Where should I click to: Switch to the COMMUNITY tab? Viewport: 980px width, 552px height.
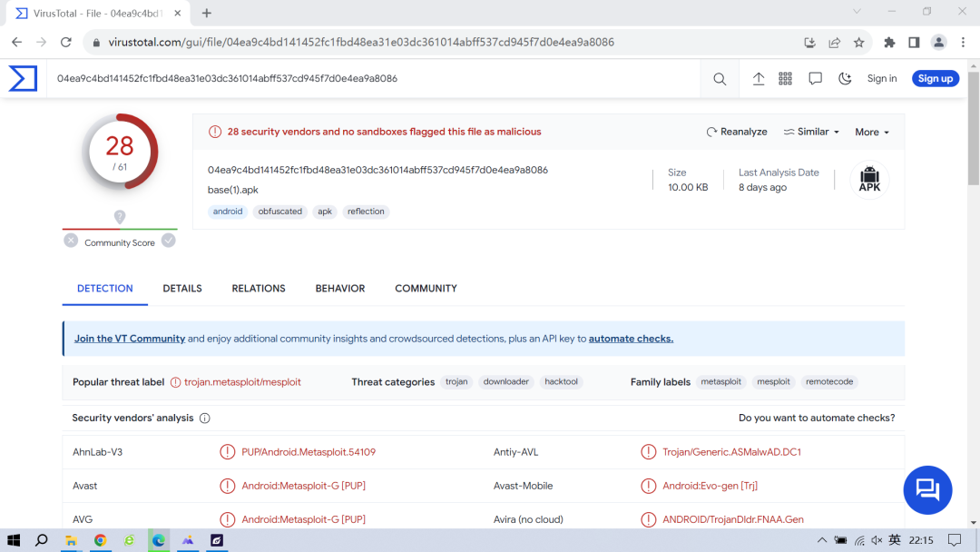pyautogui.click(x=426, y=288)
